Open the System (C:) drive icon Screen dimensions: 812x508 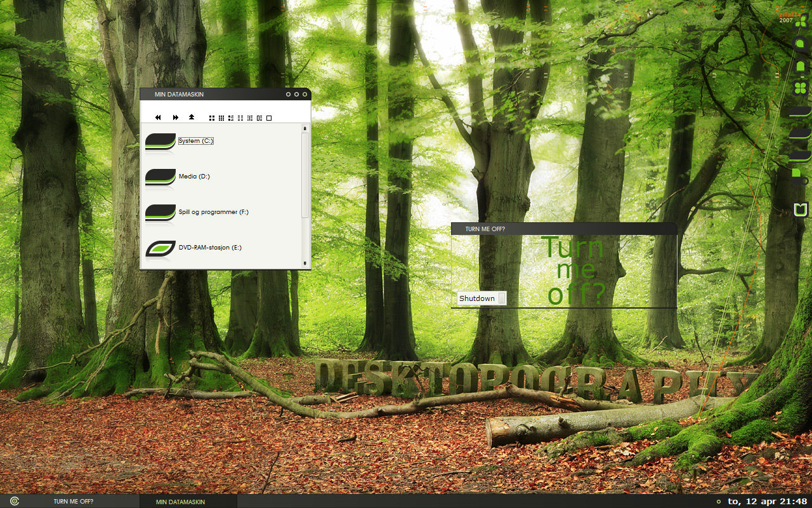point(160,142)
